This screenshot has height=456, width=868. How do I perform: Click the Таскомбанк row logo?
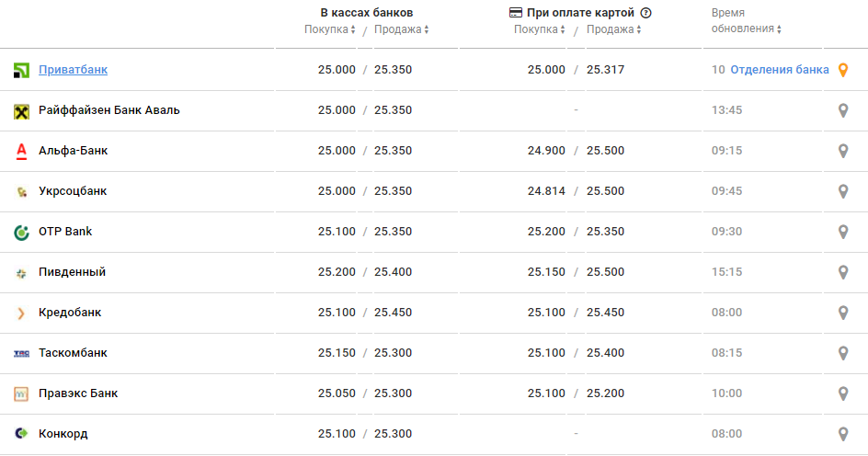22,353
